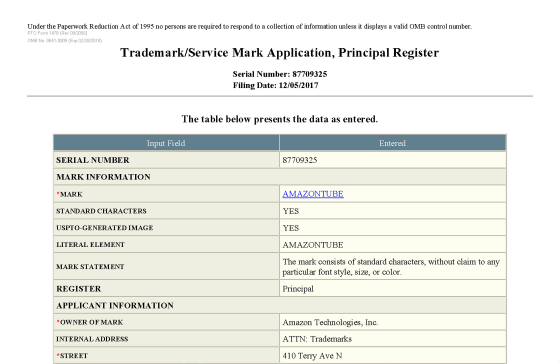
Task: Click the YES value for Standard Characters
Action: tap(291, 211)
